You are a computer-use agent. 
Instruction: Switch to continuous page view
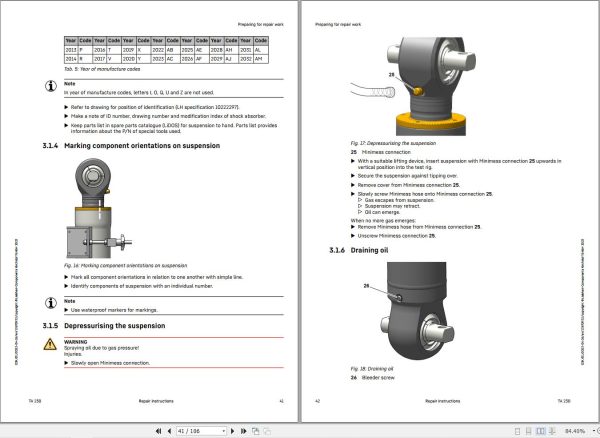click(528, 431)
